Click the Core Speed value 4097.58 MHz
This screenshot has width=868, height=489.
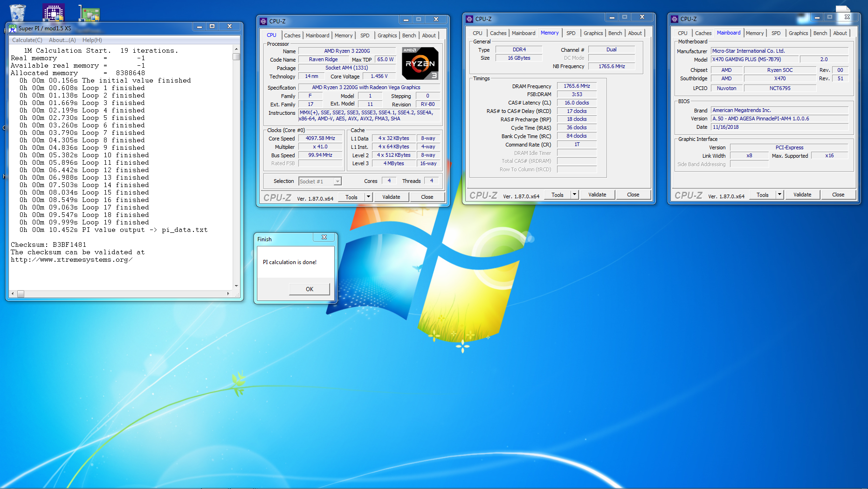(x=320, y=139)
